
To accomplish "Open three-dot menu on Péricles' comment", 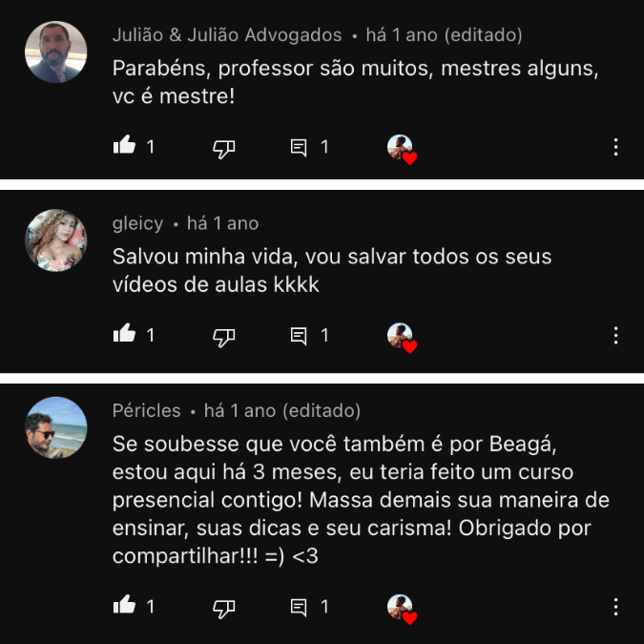I will [615, 607].
